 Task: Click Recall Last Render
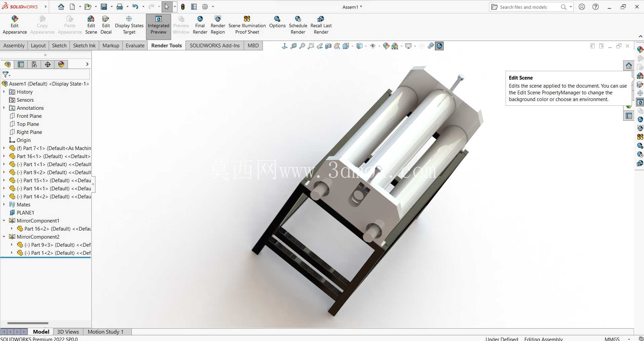click(321, 25)
